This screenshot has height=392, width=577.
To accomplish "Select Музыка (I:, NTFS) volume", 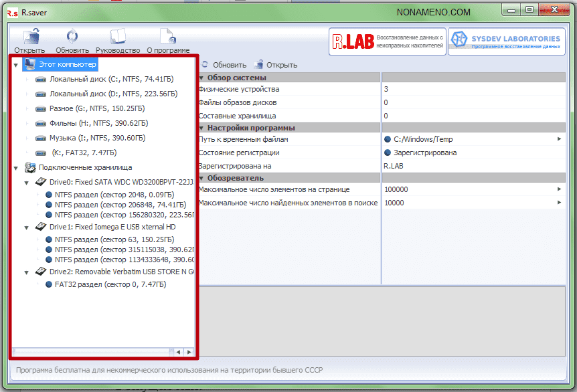I will (97, 138).
